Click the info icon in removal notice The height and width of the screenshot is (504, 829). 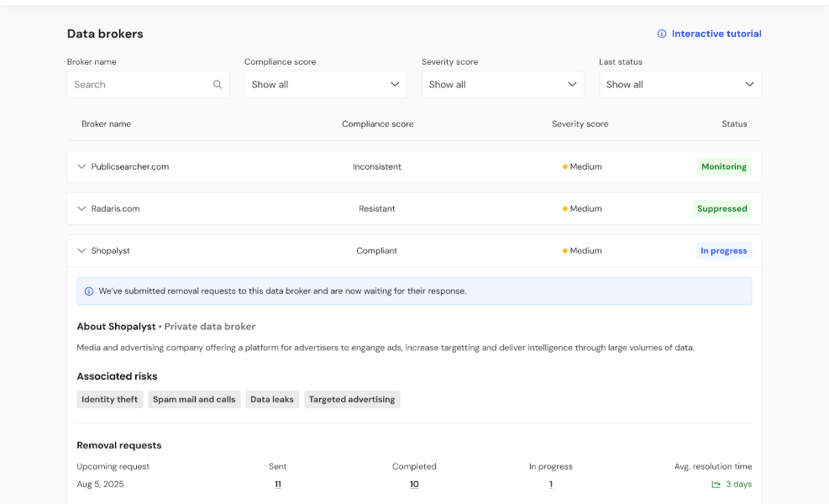click(89, 291)
